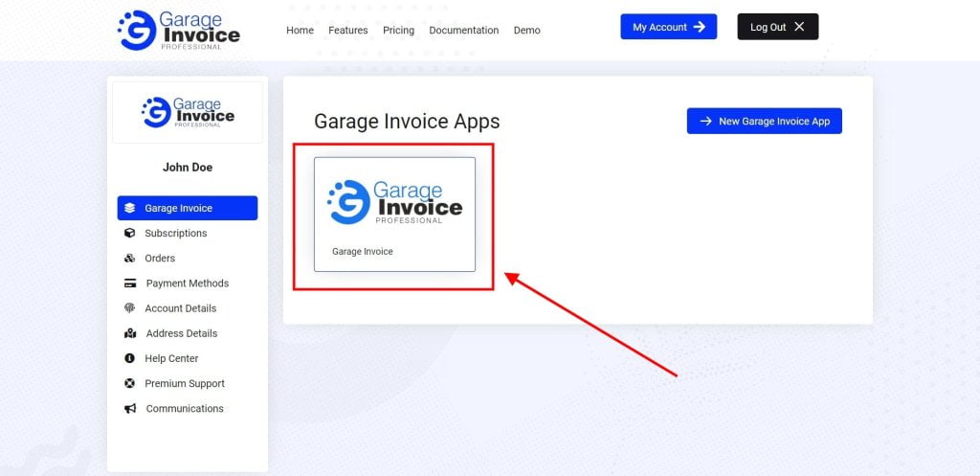Click the 'Garage Invoice Apps' heading
The height and width of the screenshot is (476, 980).
tap(407, 122)
